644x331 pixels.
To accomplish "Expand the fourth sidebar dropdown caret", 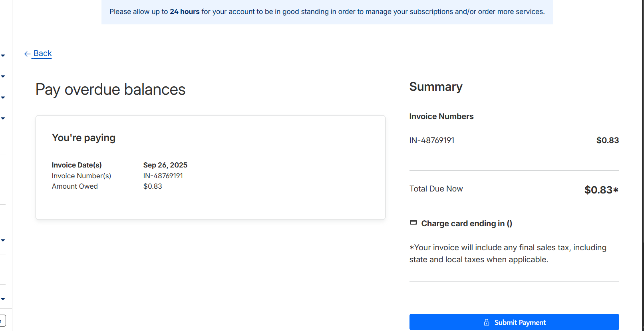I will pyautogui.click(x=3, y=118).
